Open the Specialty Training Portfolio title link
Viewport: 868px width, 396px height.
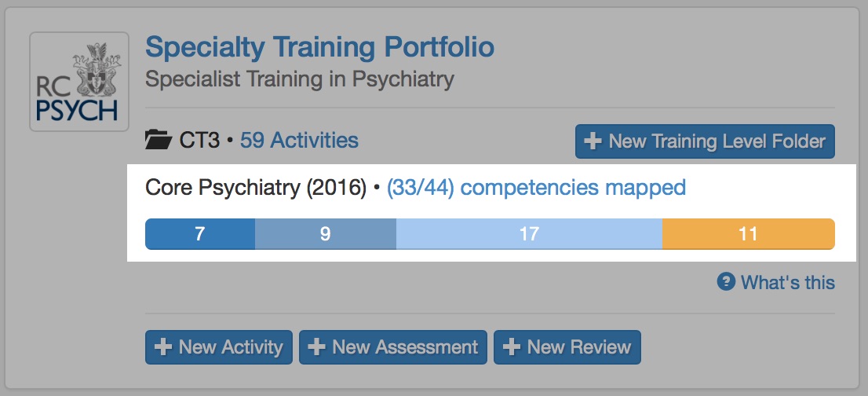tap(319, 47)
